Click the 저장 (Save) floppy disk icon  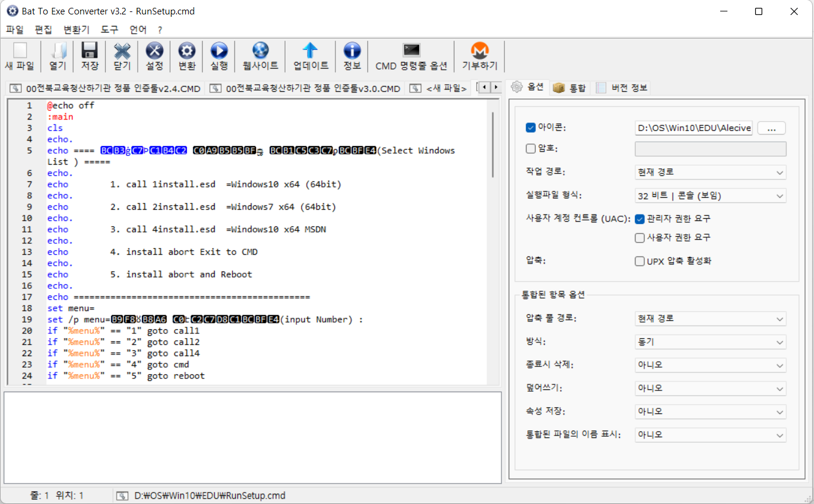point(90,51)
